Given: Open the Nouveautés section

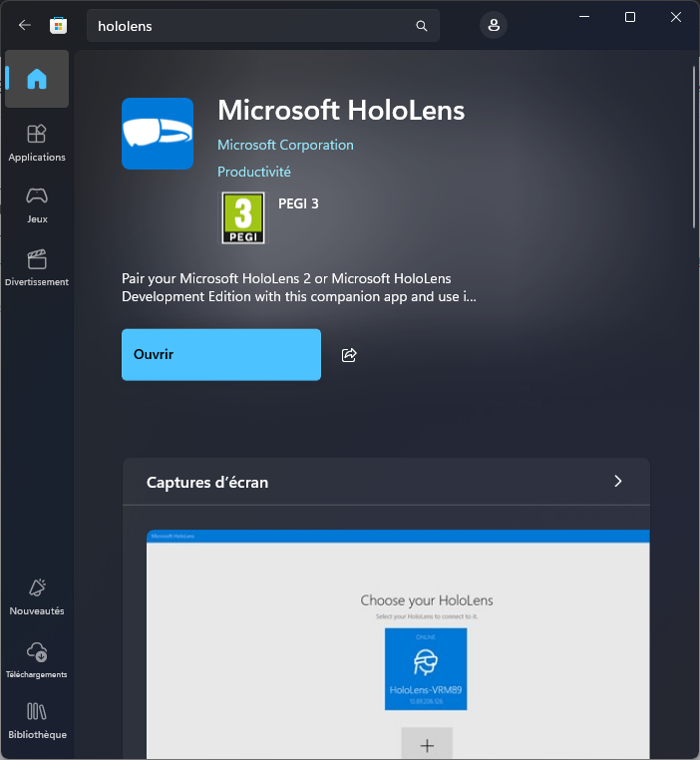Looking at the screenshot, I should 37,596.
